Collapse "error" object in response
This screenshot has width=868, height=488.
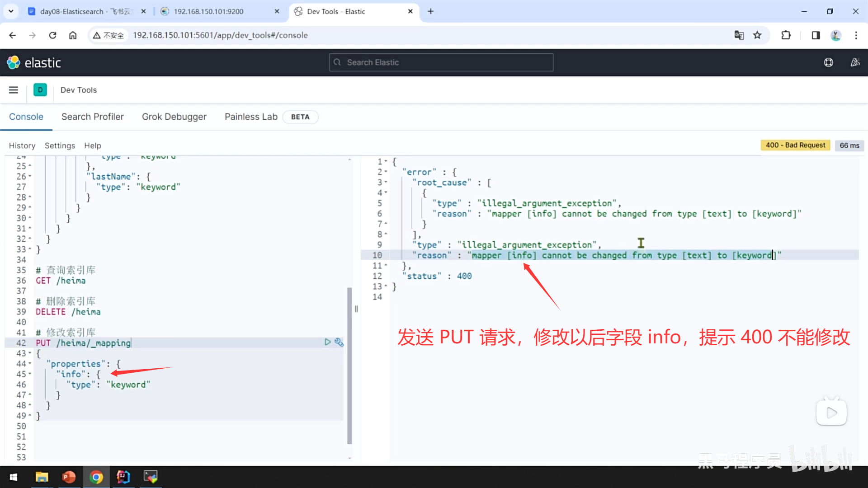[x=386, y=172]
